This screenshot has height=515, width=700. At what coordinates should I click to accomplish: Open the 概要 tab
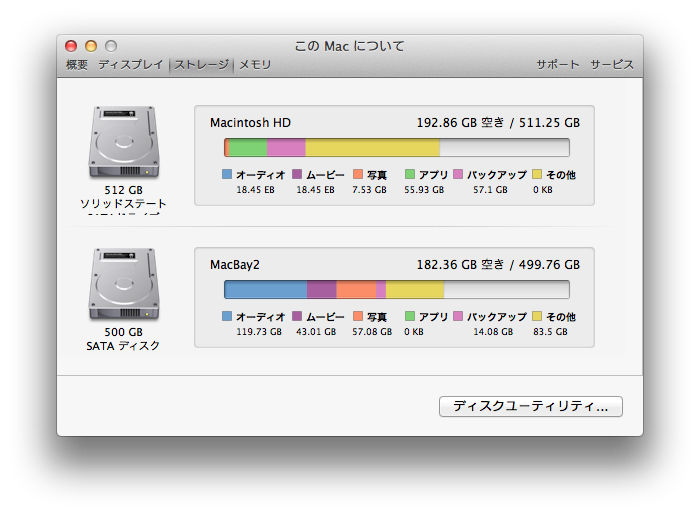77,65
